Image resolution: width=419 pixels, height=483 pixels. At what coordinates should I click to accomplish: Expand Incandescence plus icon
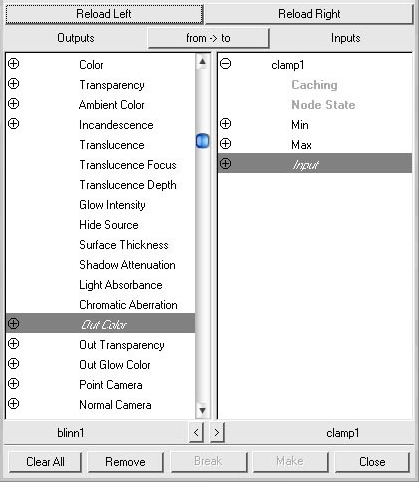(13, 124)
